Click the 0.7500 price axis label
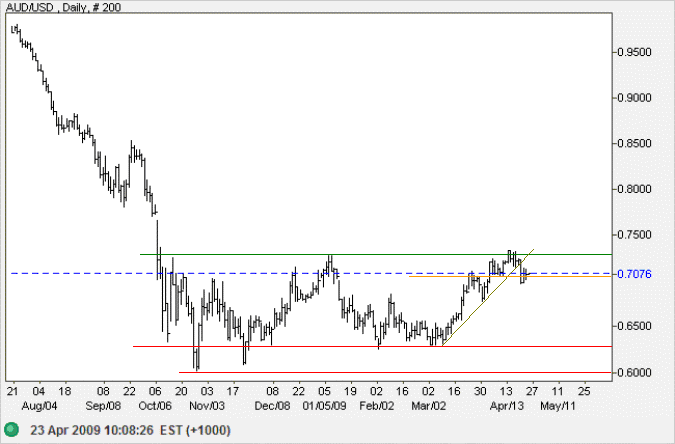675x444 pixels. click(x=634, y=235)
